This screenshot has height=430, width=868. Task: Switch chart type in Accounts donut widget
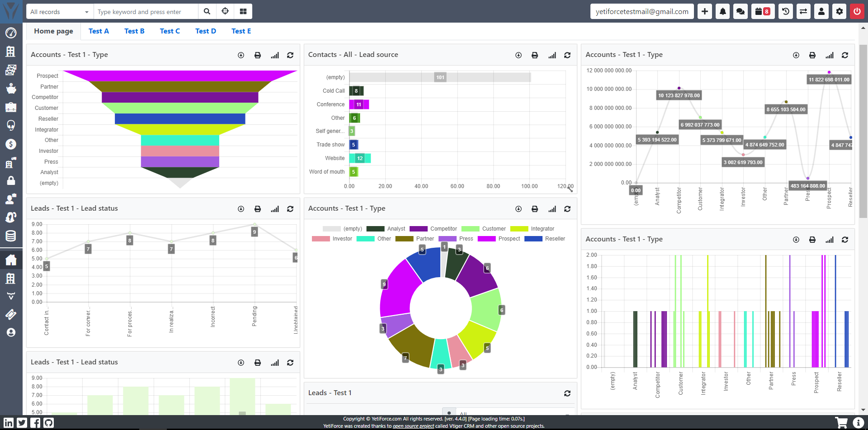[552, 209]
